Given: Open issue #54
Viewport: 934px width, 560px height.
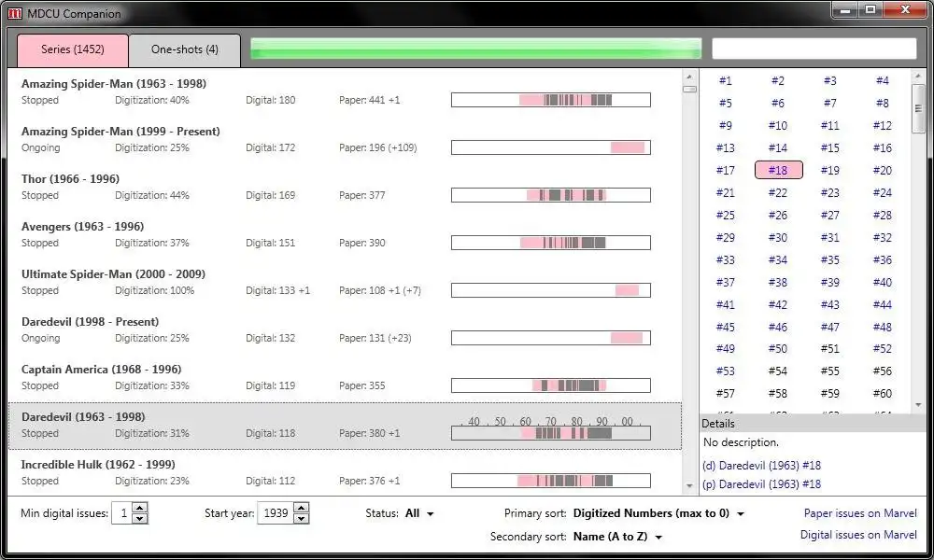Looking at the screenshot, I should tap(777, 371).
